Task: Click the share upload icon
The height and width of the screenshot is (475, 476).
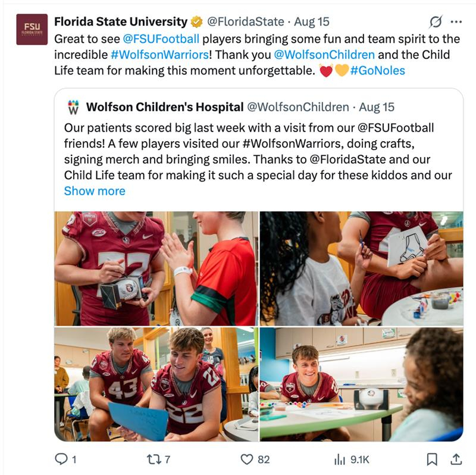Action: coord(456,459)
